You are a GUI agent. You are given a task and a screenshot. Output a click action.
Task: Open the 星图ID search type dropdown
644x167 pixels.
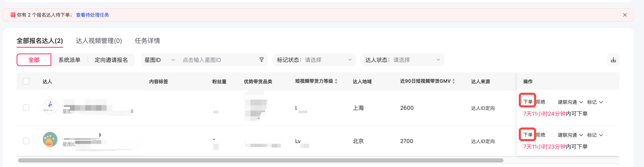160,60
